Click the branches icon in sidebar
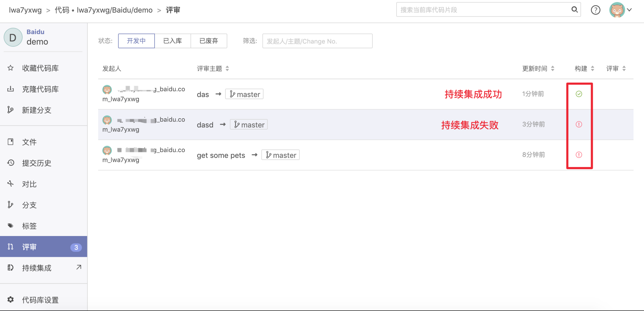The height and width of the screenshot is (311, 644). (x=10, y=205)
